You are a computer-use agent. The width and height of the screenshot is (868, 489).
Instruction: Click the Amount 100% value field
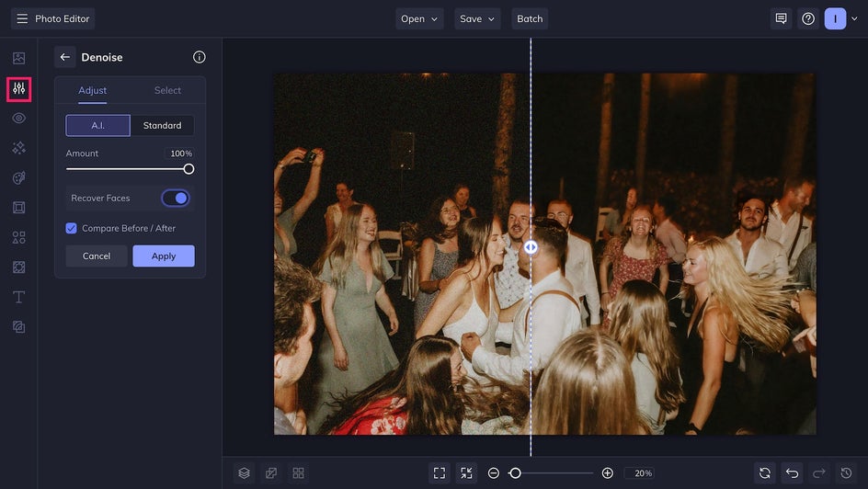179,154
